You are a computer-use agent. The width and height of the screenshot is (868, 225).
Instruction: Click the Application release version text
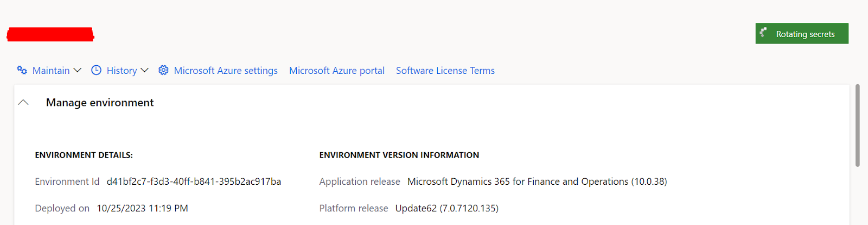(537, 182)
